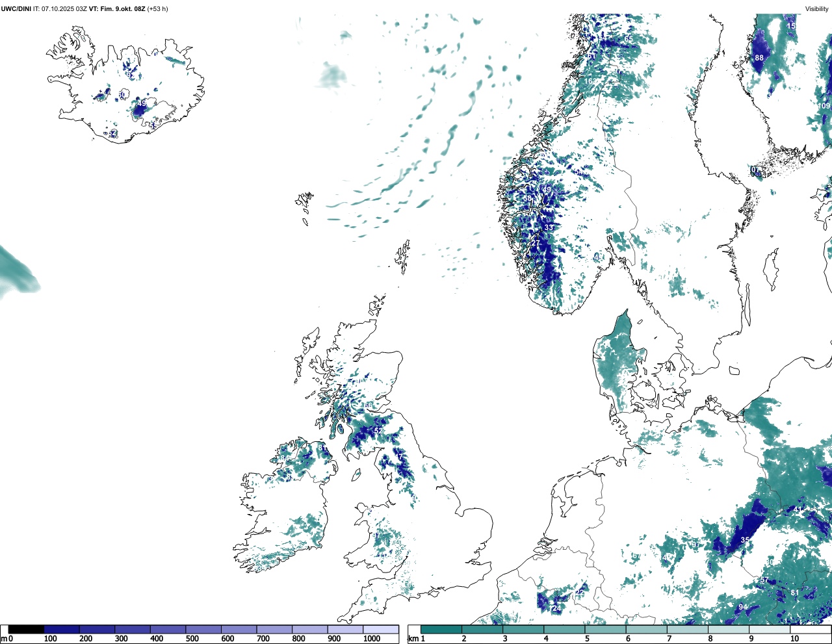Select the 8–9 km legend swatch
The width and height of the screenshot is (832, 644).
click(x=728, y=629)
